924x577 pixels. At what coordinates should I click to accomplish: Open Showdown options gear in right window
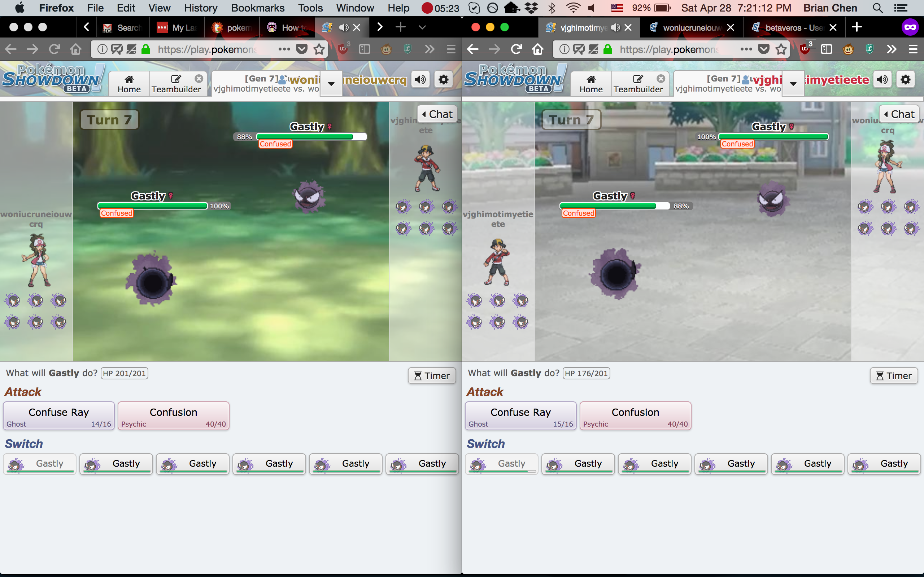[905, 80]
